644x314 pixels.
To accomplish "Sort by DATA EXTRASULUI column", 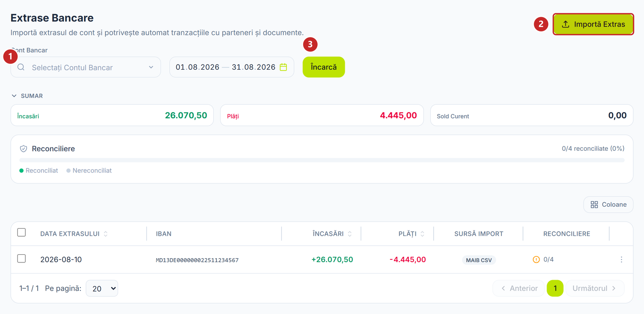I will (74, 234).
